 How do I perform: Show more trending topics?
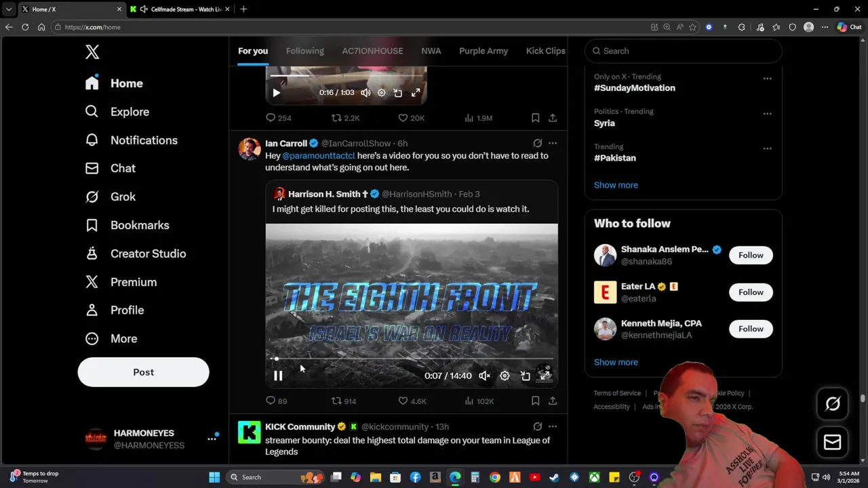(616, 185)
